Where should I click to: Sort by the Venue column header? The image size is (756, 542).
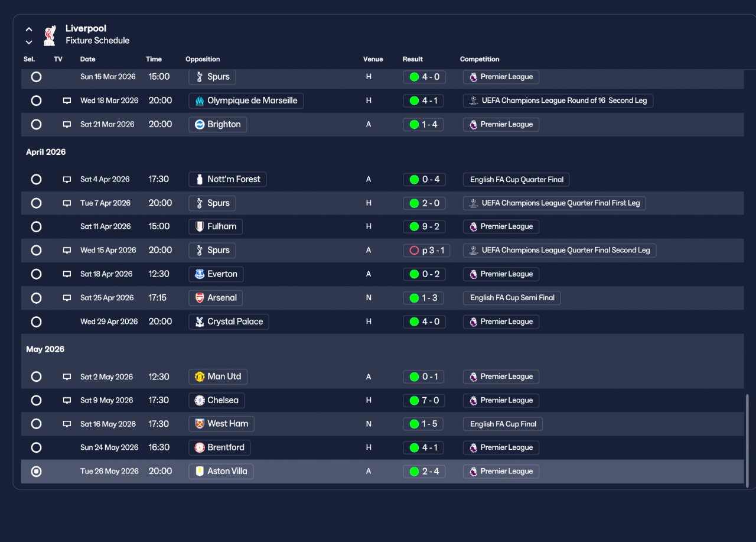coord(373,59)
